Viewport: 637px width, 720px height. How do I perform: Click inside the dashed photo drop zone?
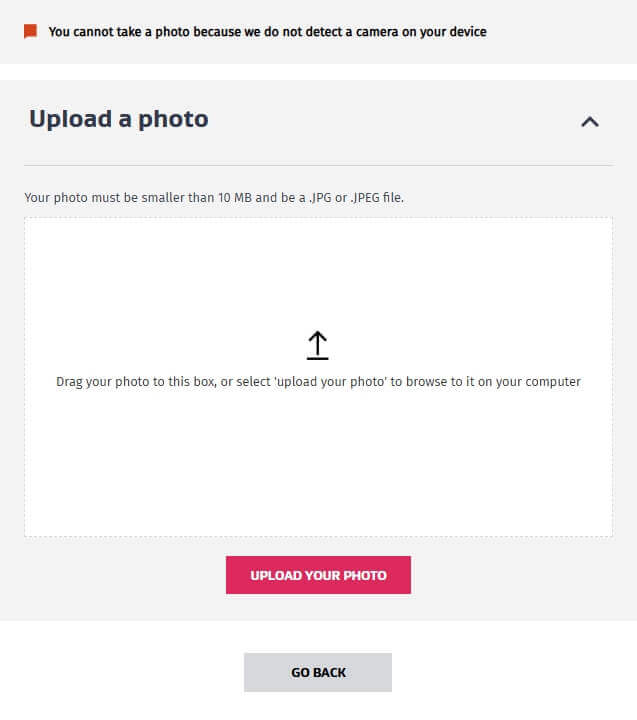[318, 460]
